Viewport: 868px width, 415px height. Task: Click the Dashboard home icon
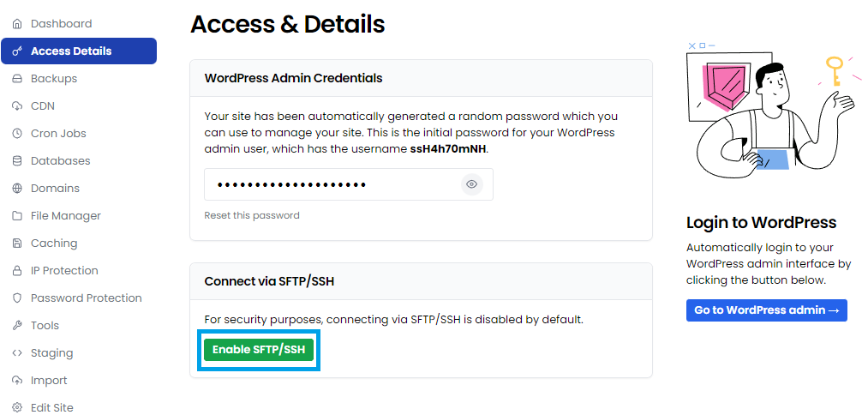tap(17, 24)
